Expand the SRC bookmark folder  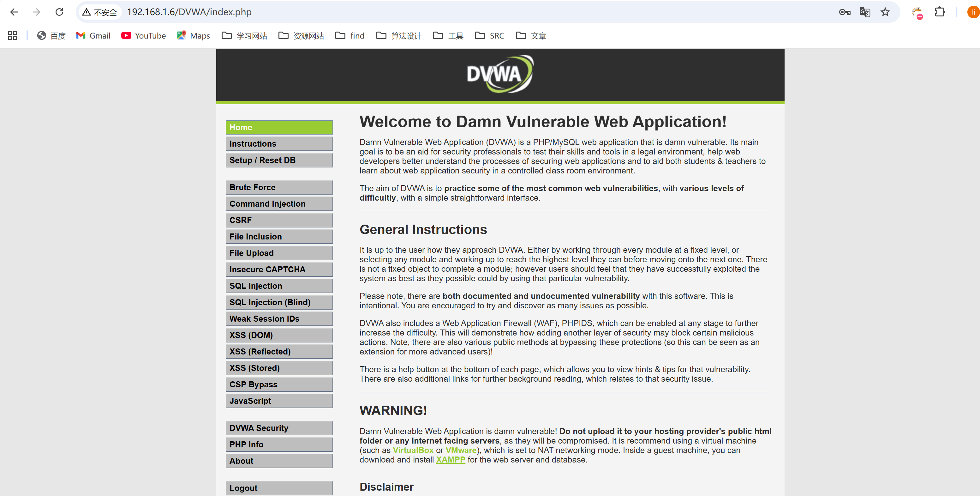(x=490, y=35)
